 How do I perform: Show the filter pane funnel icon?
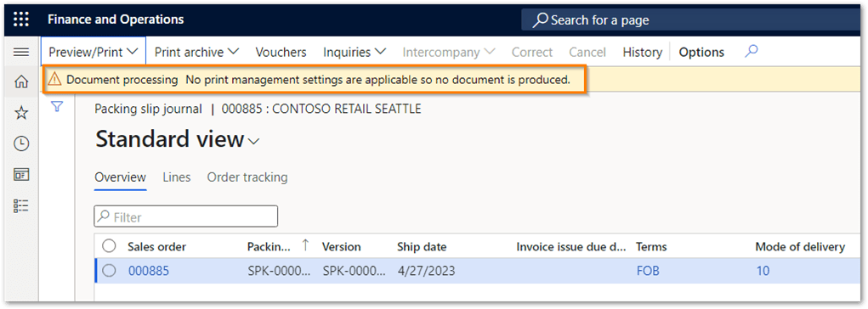point(57,107)
